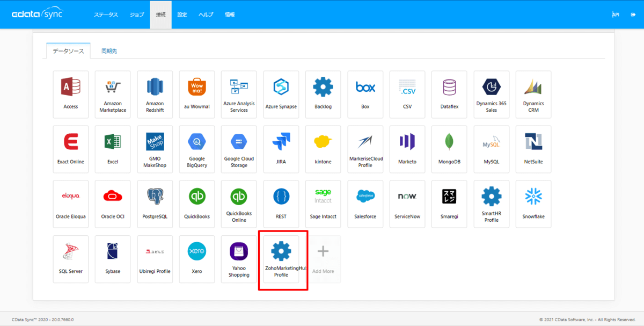Open the MarkeriseCloud Profile tile
This screenshot has height=326, width=644.
[365, 149]
